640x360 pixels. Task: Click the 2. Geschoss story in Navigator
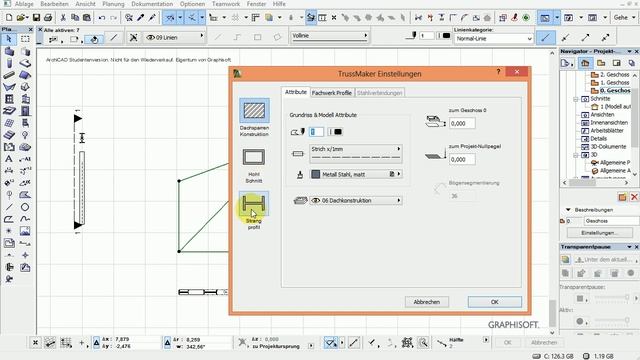[614, 75]
